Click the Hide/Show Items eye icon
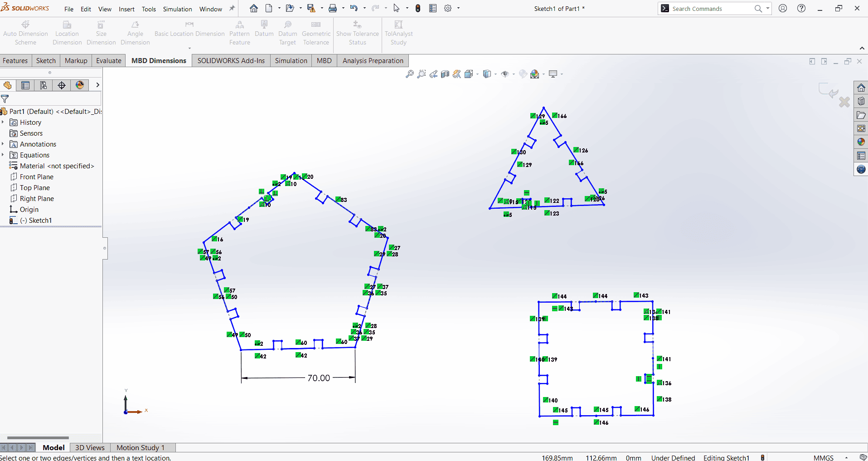868x461 pixels. (505, 74)
